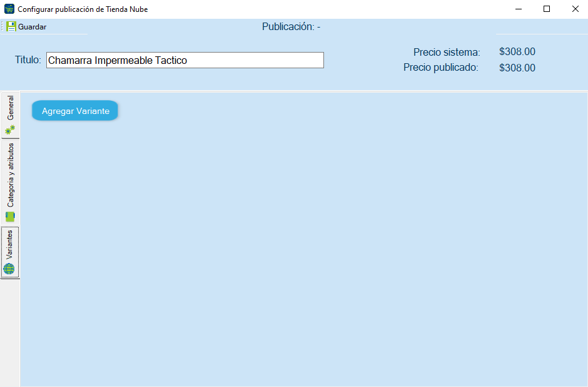Click the Agregar Variante button
The image size is (588, 387).
pyautogui.click(x=75, y=111)
